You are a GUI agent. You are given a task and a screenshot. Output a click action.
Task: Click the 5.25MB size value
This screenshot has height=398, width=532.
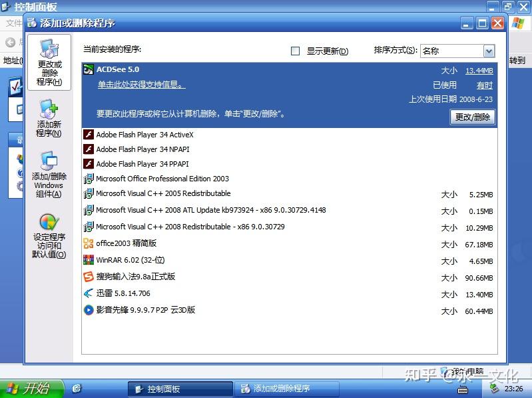click(x=481, y=195)
